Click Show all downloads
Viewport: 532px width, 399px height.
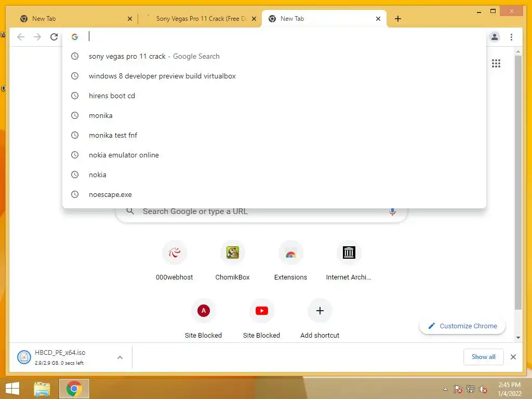click(x=483, y=357)
